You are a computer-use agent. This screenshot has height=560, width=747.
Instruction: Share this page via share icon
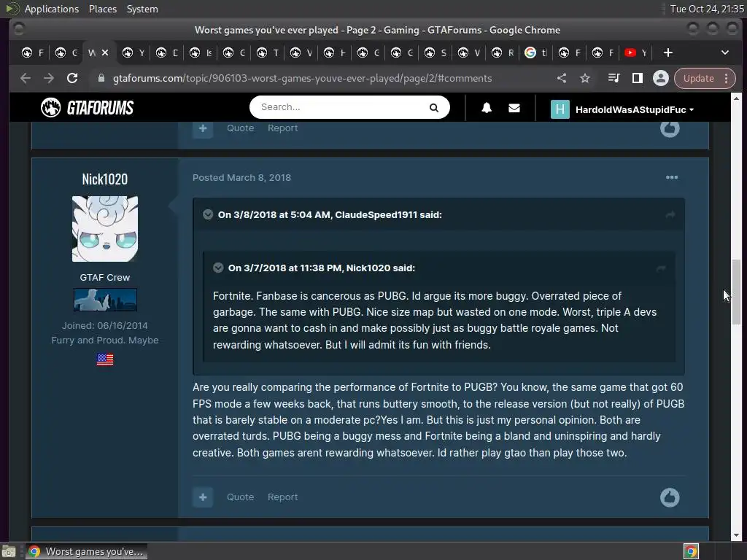(x=562, y=78)
